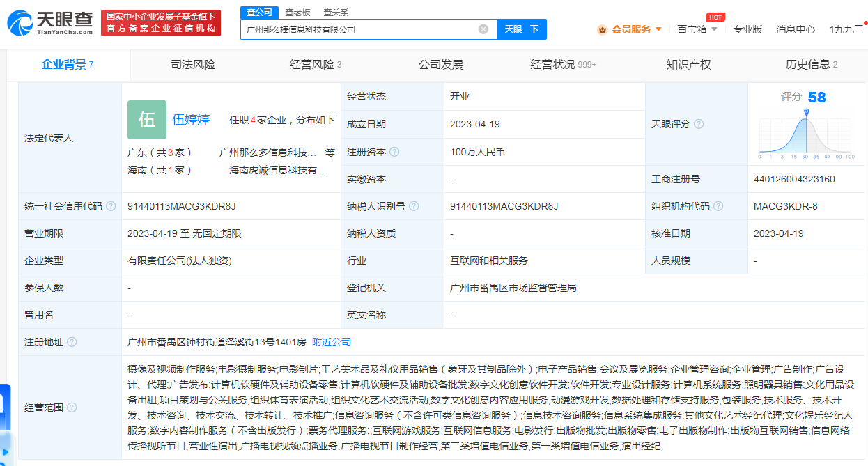Open the 经营风险 tab
868x466 pixels.
coord(316,65)
